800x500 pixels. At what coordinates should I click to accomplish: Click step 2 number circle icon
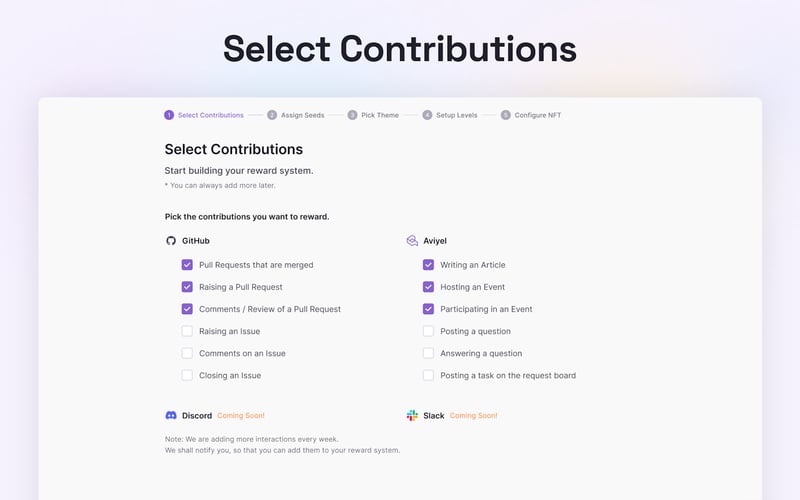272,115
